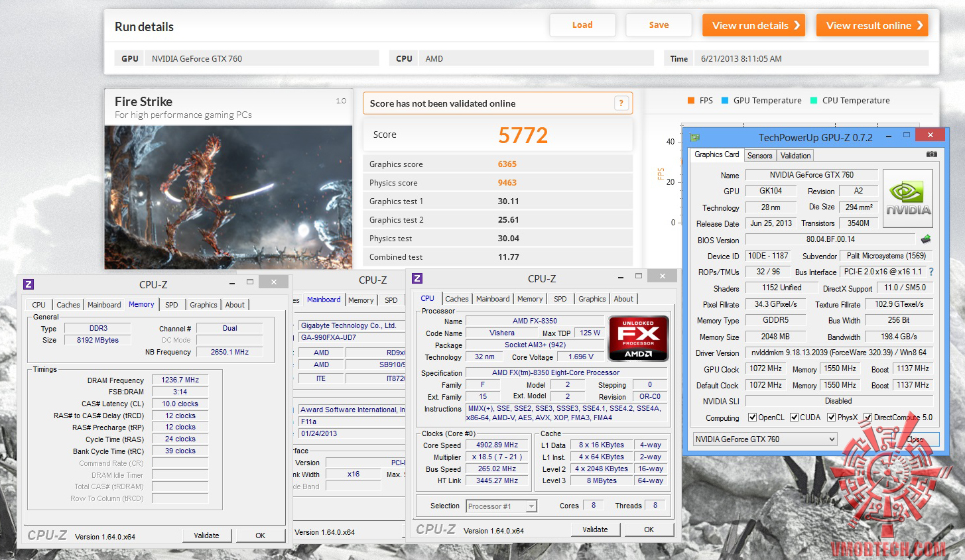This screenshot has width=965, height=560.
Task: Switch to the Validation tab in GPU-Z
Action: coord(795,156)
